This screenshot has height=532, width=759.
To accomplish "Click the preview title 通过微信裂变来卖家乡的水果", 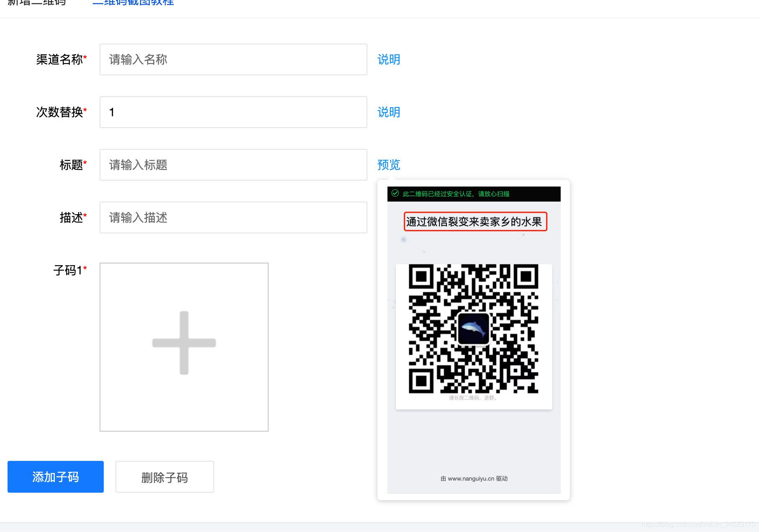I will point(474,222).
